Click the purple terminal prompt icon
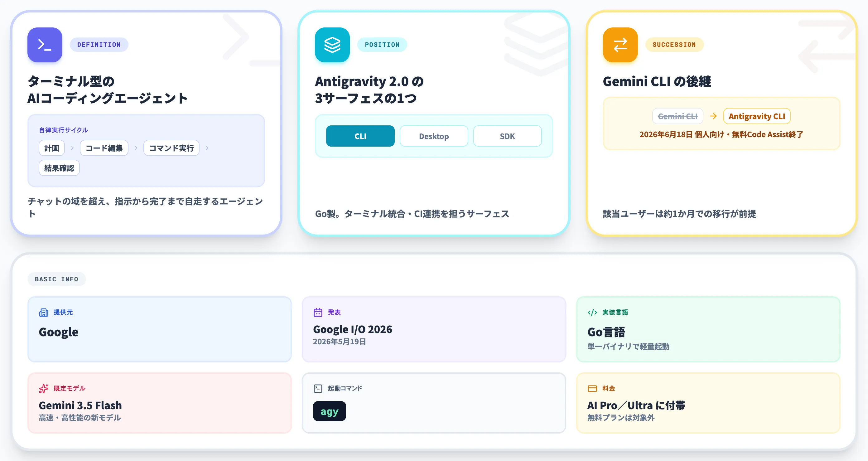Image resolution: width=868 pixels, height=461 pixels. click(45, 45)
